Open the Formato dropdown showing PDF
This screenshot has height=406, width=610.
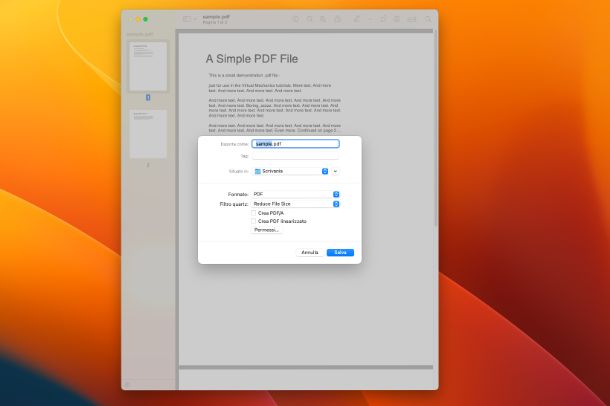[296, 194]
